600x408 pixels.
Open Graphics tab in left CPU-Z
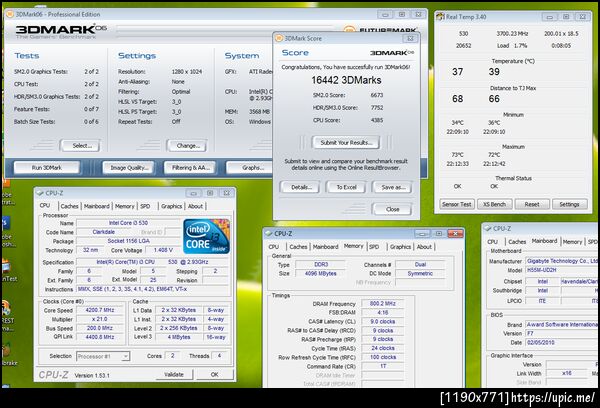coord(171,206)
